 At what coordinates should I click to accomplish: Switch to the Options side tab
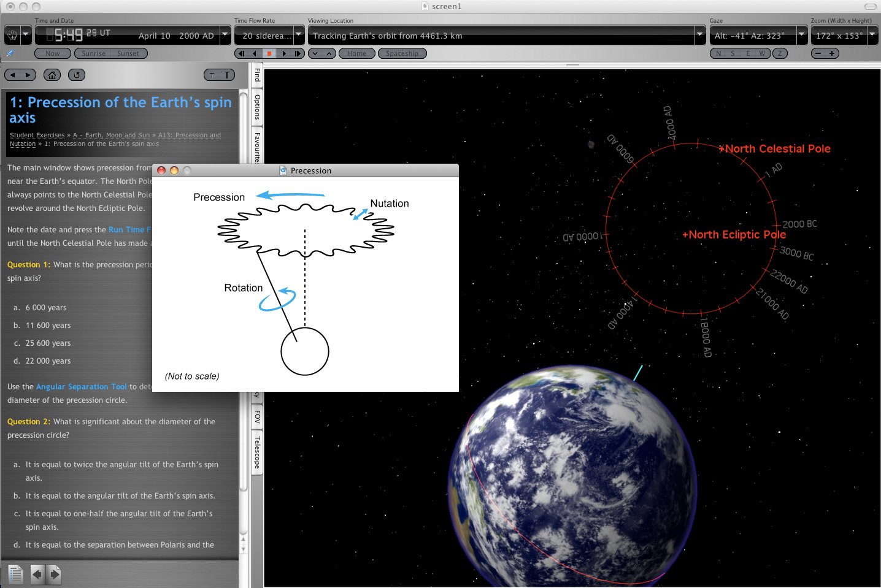(x=256, y=106)
